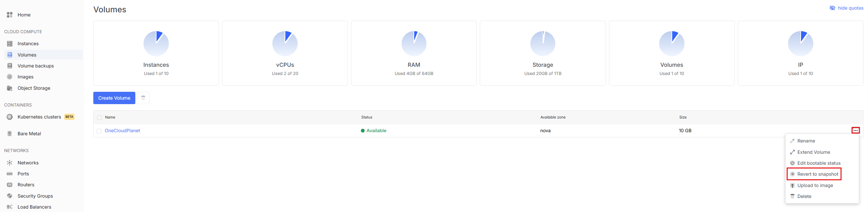Select Revert to snapshot in the menu
This screenshot has height=212, width=868.
817,174
